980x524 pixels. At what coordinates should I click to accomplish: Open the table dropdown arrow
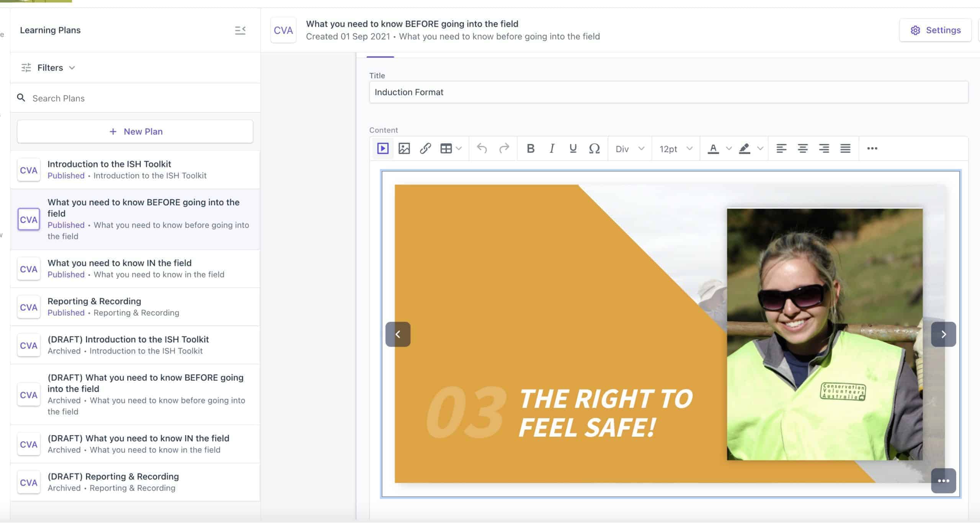tap(459, 149)
